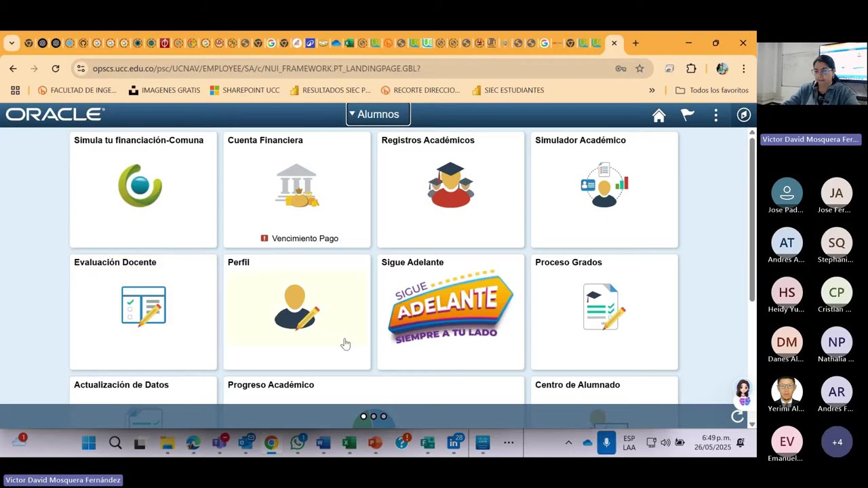
Task: Open the Chrome extensions puzzle icon
Action: pyautogui.click(x=691, y=68)
